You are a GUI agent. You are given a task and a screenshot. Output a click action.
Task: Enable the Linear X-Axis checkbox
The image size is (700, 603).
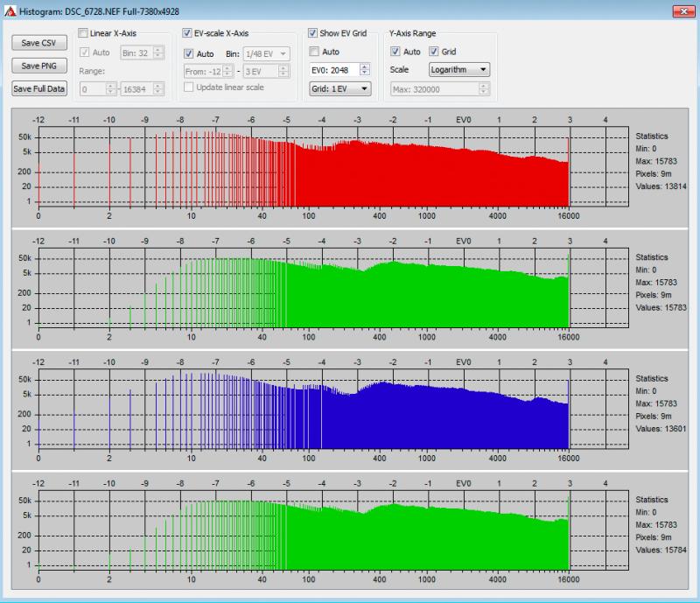[83, 33]
